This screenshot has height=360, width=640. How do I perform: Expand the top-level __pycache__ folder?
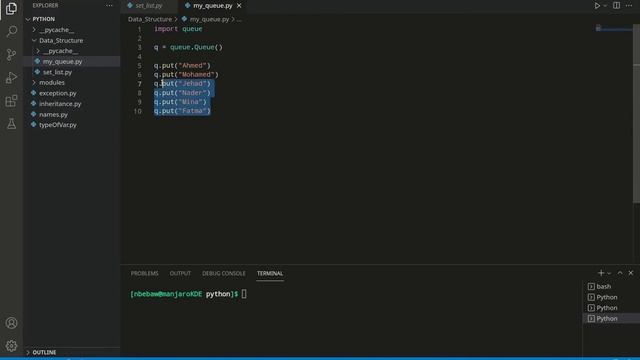tap(57, 30)
